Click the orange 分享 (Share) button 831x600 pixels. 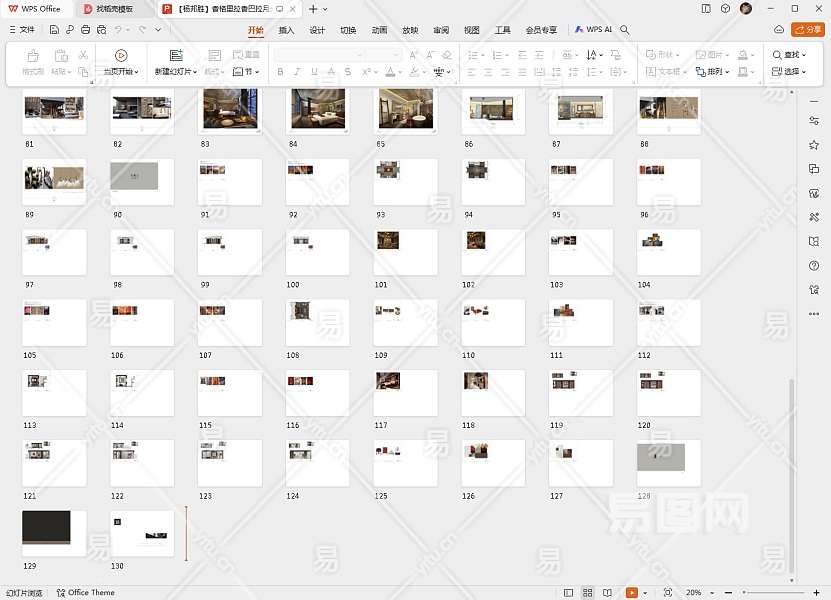(807, 30)
